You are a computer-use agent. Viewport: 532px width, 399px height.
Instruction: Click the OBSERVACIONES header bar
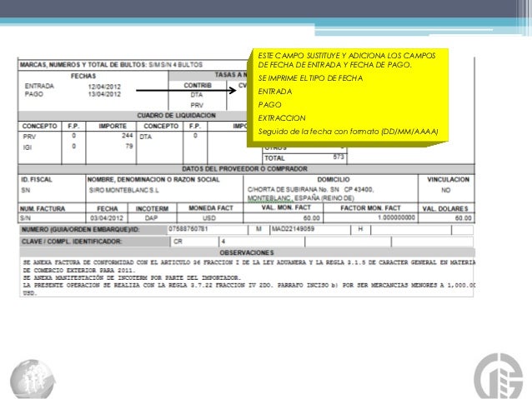247,252
